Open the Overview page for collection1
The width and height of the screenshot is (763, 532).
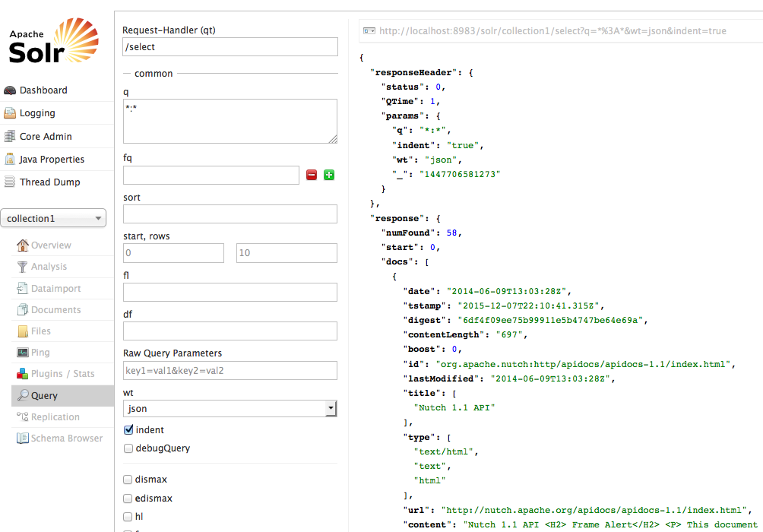coord(51,245)
